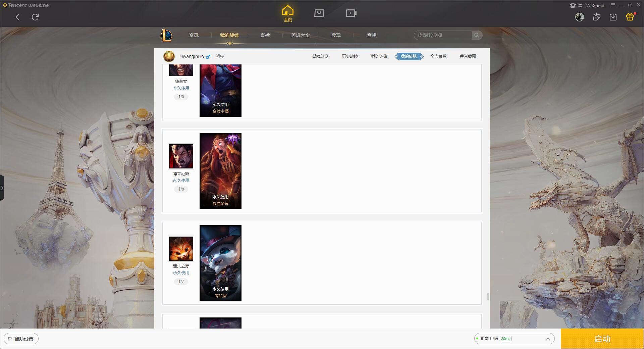This screenshot has height=349, width=644.
Task: Click the 1/8 skin count under 德莱厄斯
Action: [181, 189]
